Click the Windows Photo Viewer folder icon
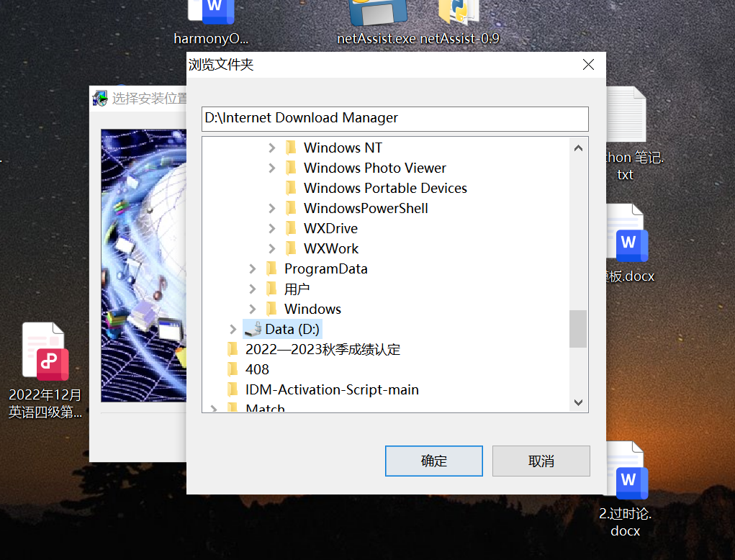735x560 pixels. point(291,168)
